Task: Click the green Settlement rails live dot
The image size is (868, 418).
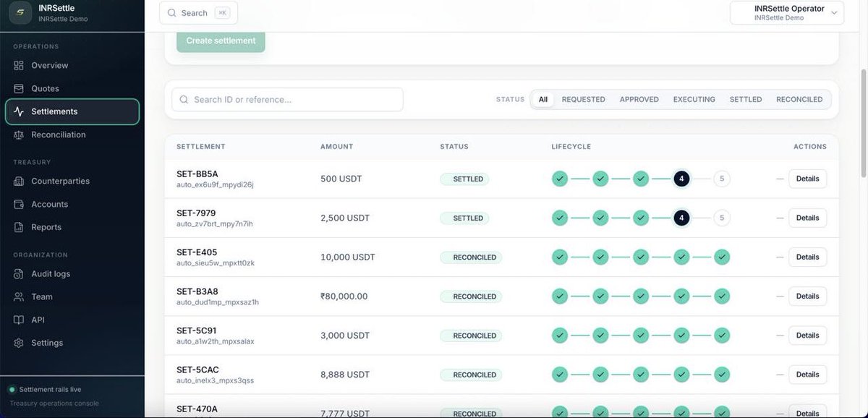Action: click(x=12, y=390)
